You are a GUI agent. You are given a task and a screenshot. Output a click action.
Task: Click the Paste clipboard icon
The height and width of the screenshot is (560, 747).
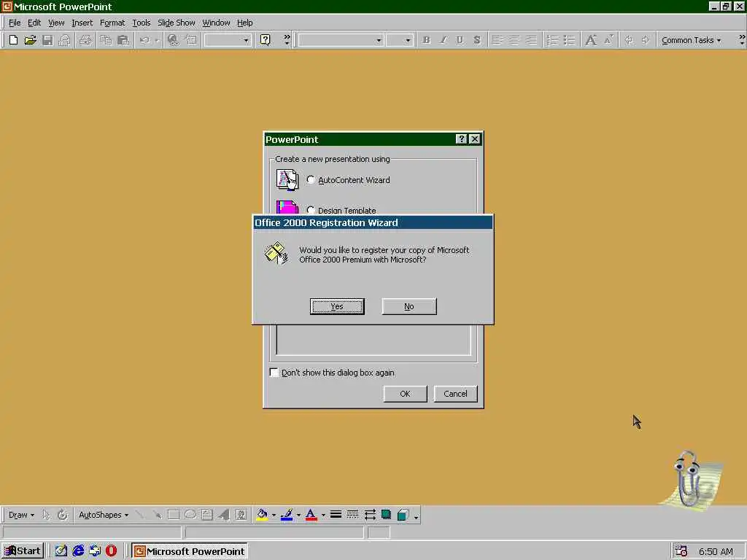pos(123,40)
